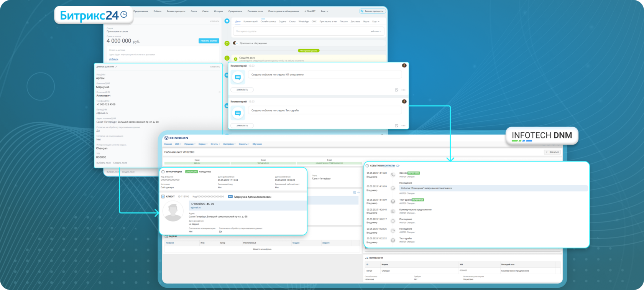
Task: Select the Задача timeline tab
Action: click(x=283, y=21)
